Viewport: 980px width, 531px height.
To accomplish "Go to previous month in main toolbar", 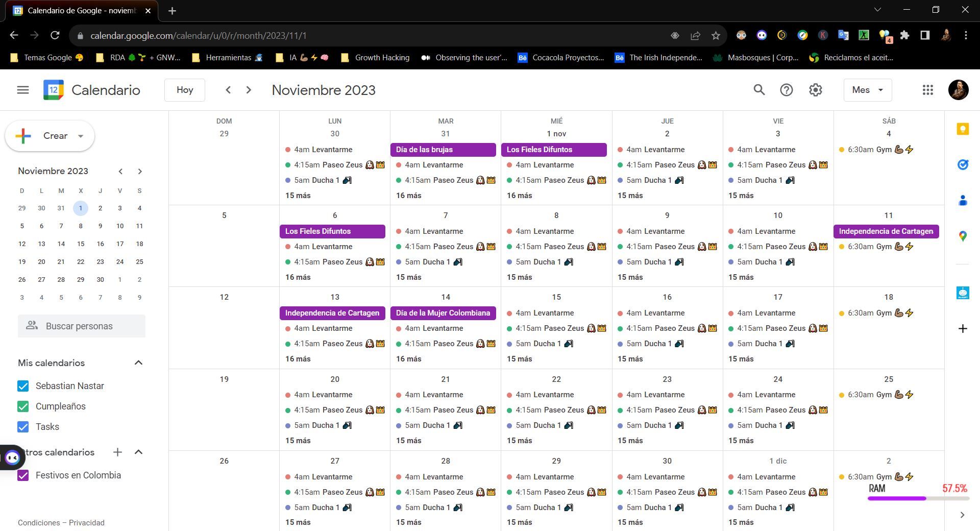I will [x=228, y=90].
